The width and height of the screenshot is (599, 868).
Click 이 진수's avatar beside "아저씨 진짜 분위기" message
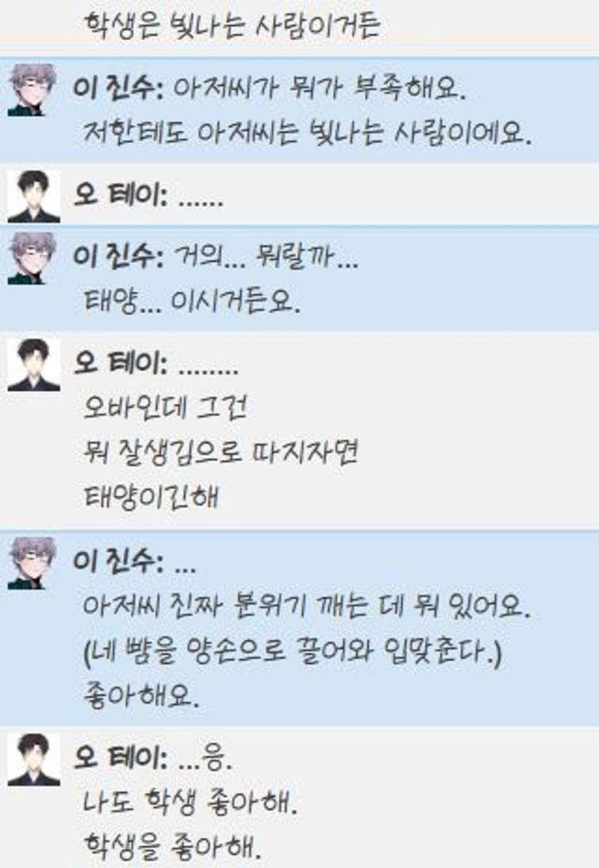[x=33, y=563]
